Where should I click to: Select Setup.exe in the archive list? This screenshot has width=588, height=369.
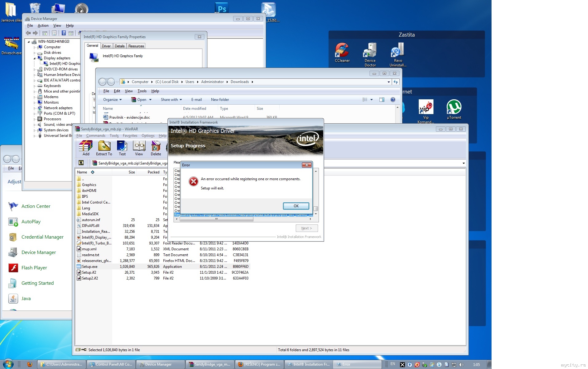pos(89,267)
